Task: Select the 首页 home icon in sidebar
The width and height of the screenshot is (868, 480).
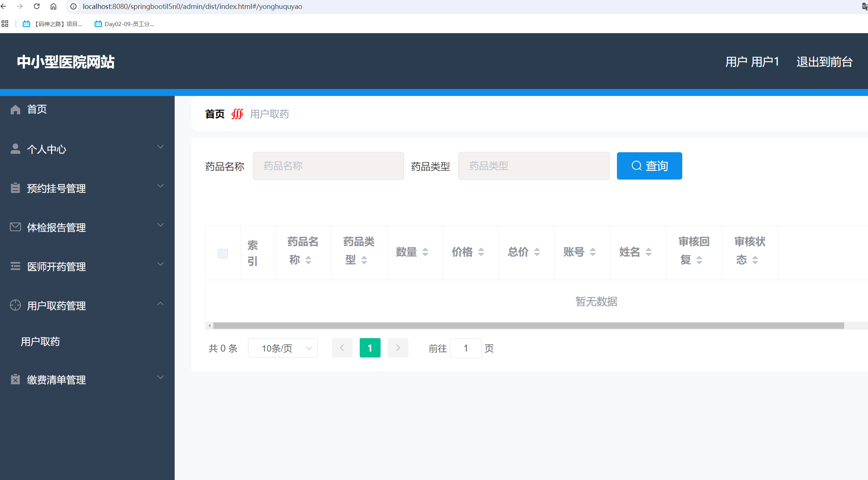Action: [x=15, y=109]
